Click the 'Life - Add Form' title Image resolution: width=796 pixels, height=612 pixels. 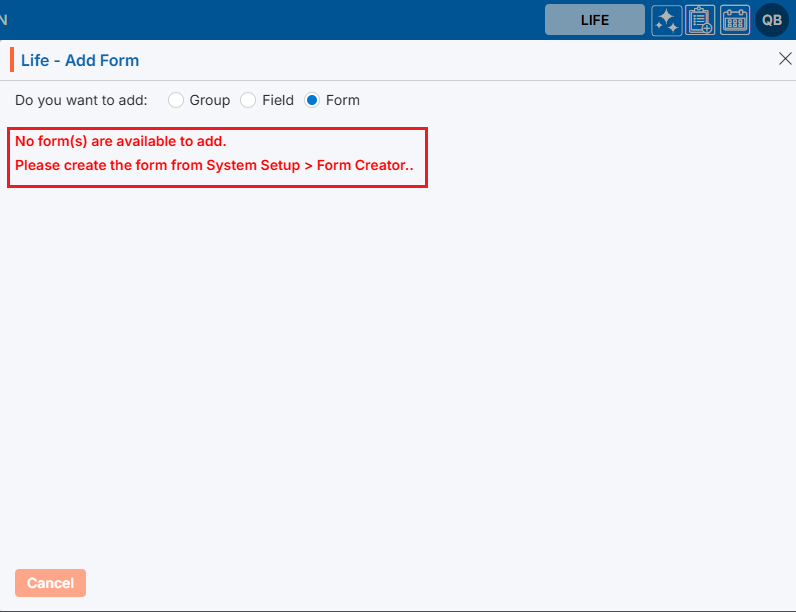(80, 60)
